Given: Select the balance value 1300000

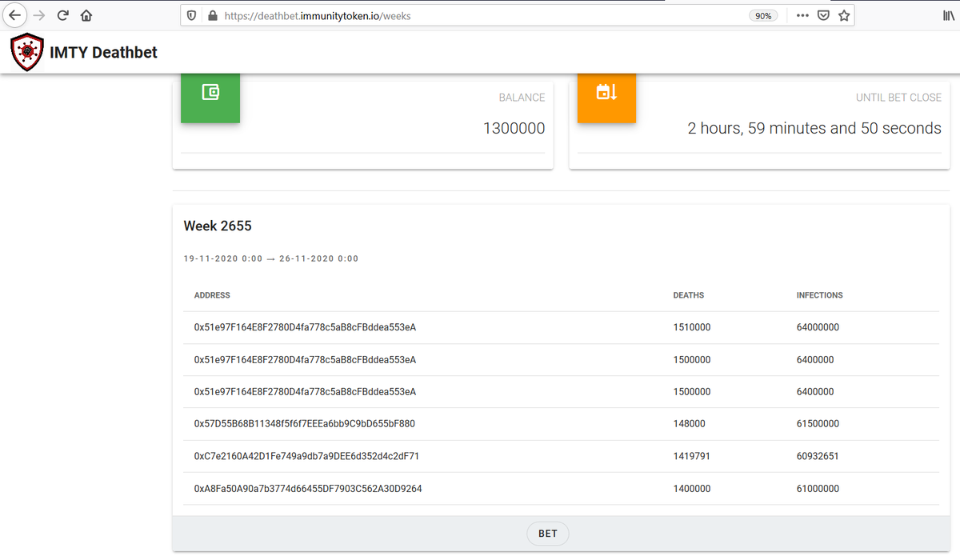Looking at the screenshot, I should [514, 128].
